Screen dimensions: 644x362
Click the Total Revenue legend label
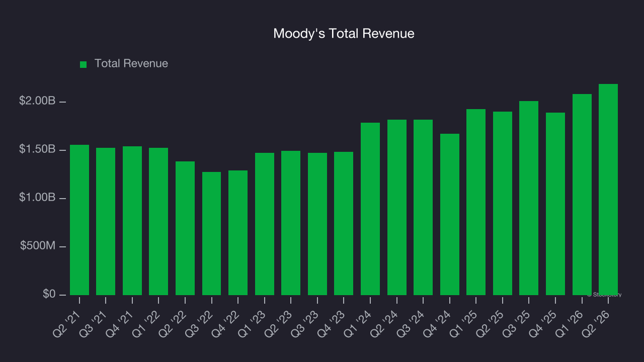point(131,64)
